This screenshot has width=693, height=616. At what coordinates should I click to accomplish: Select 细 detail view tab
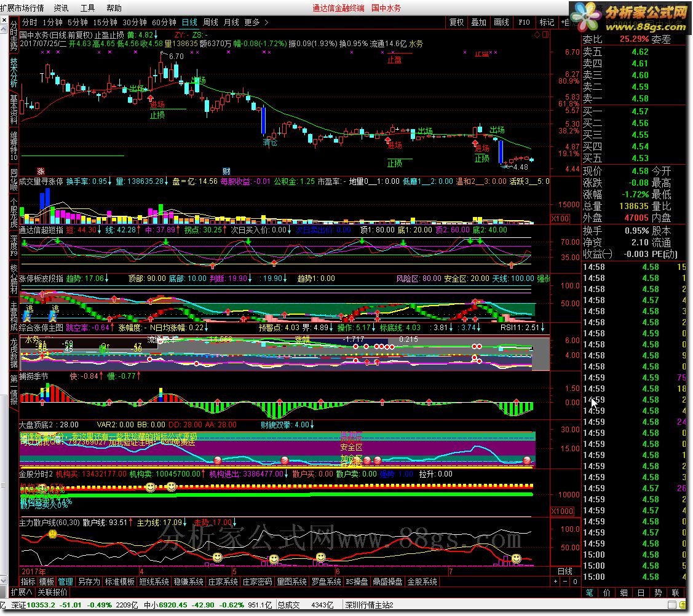pos(624,593)
